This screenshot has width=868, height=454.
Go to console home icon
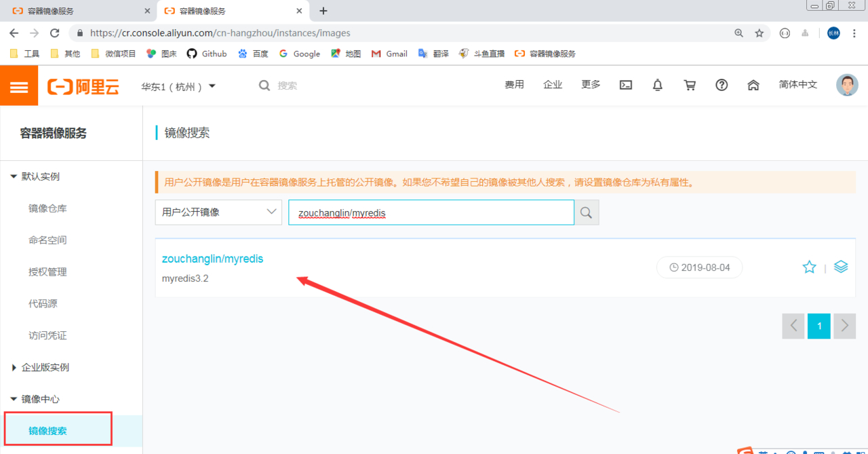753,86
